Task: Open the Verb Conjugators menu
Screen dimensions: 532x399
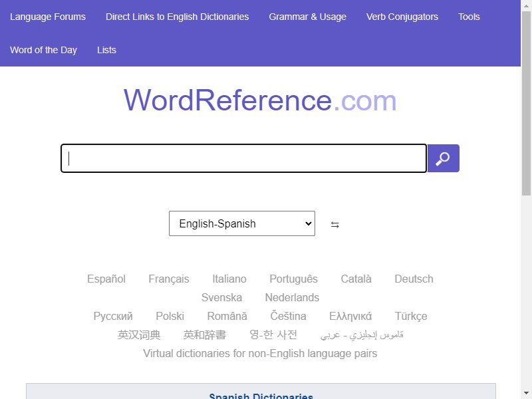Action: 402,17
